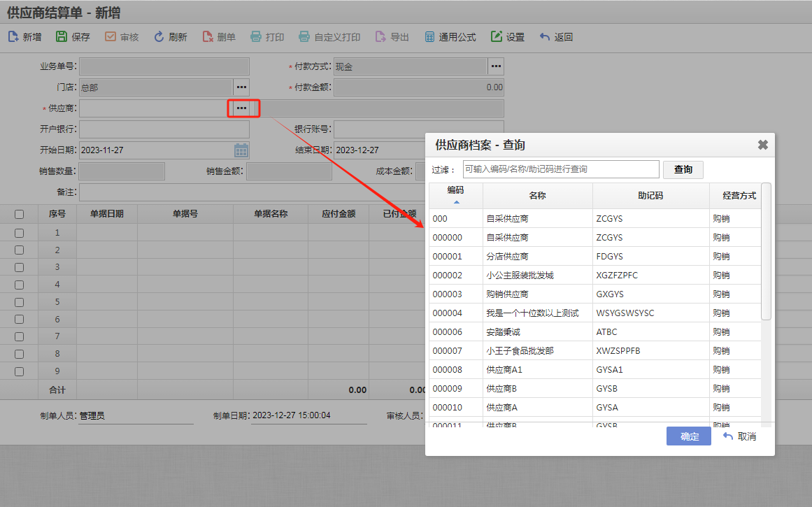Click the 业务单号 input field
The height and width of the screenshot is (507, 812).
click(x=164, y=66)
